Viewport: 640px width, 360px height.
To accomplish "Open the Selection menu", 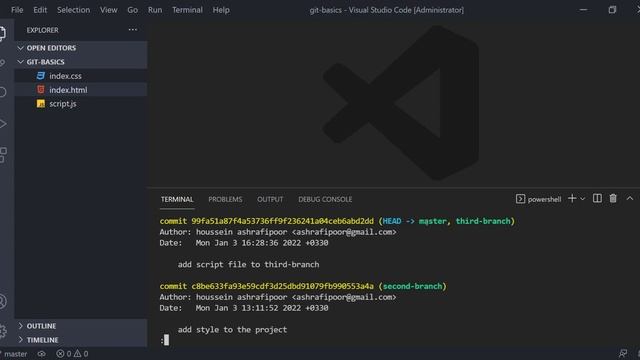I will point(73,10).
